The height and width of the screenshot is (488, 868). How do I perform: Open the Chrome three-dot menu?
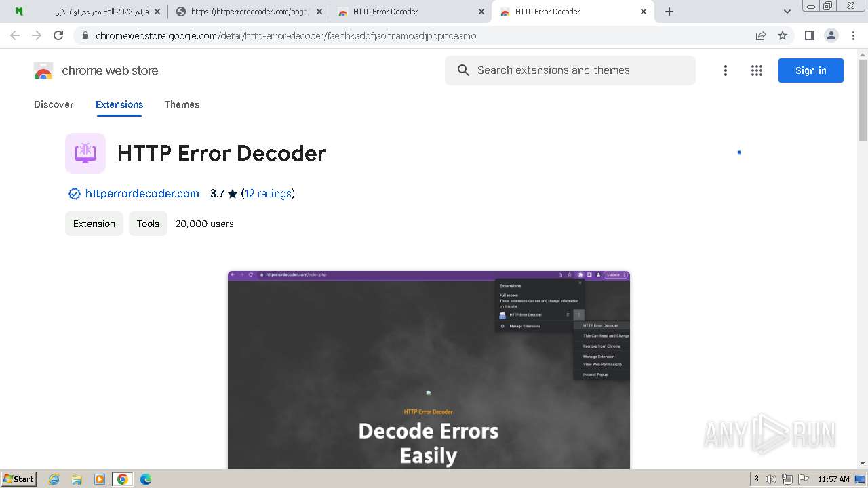(853, 35)
